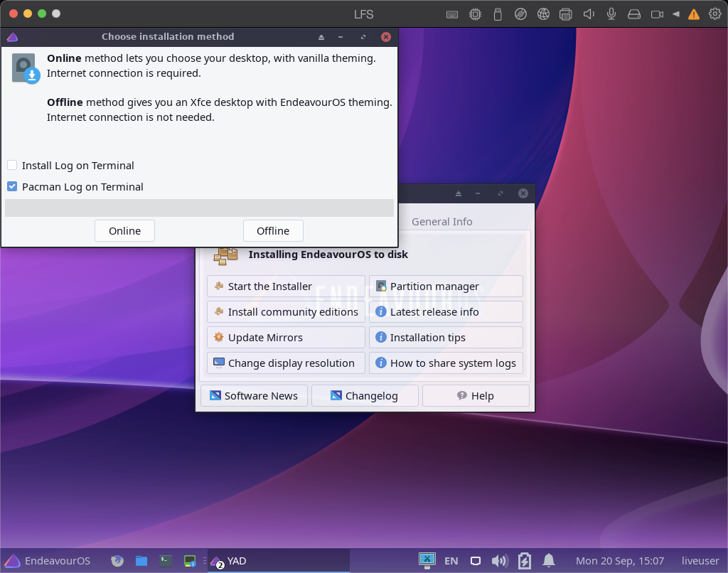The height and width of the screenshot is (573, 728).
Task: Open the battery power manager icon
Action: pos(525,560)
